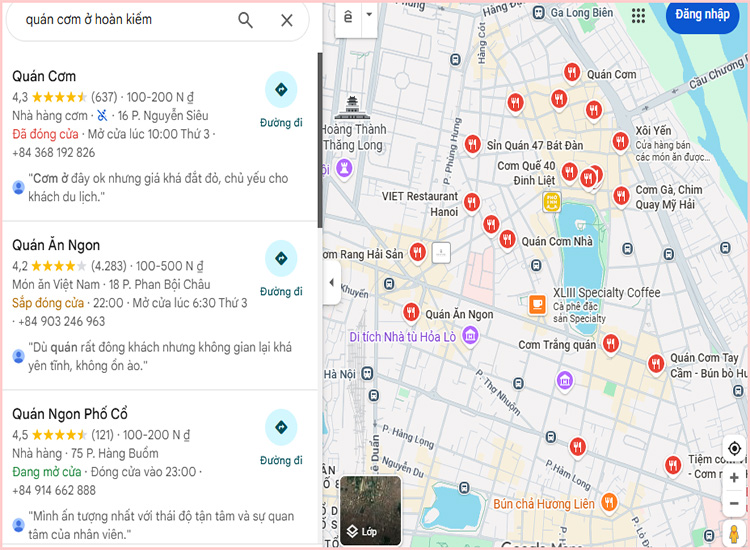This screenshot has height=550, width=750.
Task: Click the Cơm Quê 40 Đinh Liệt label
Action: 526,173
